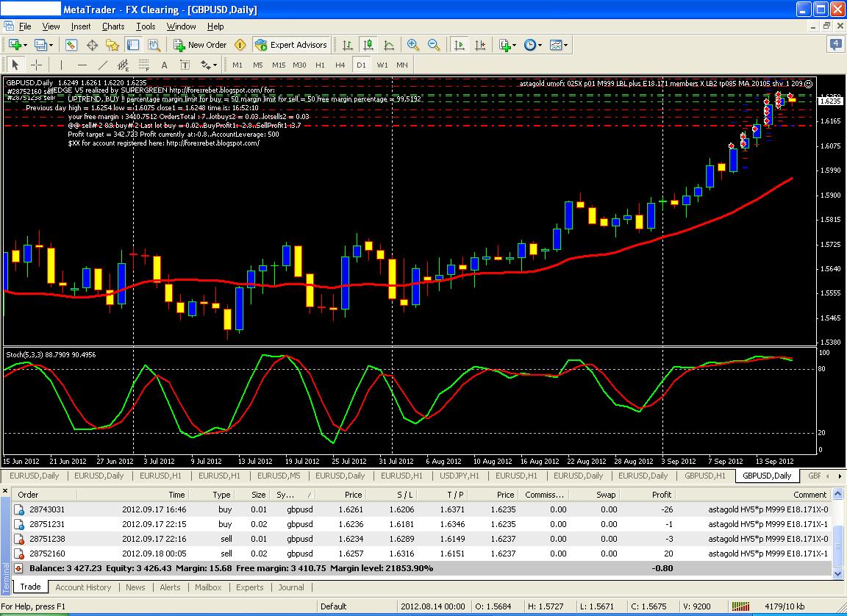
Task: Select order 28752160 row
Action: coord(421,554)
